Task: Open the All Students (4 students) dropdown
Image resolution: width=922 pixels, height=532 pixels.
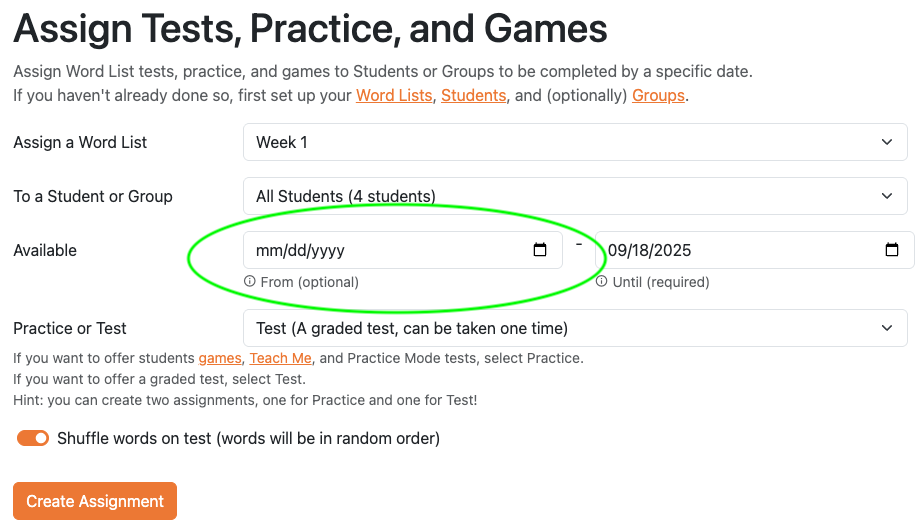Action: pos(575,196)
